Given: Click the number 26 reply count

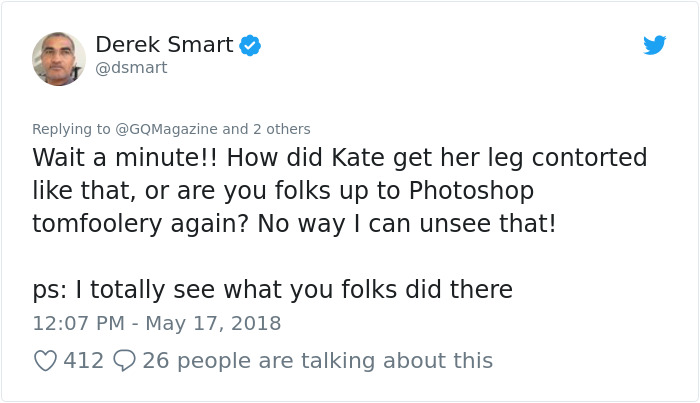Looking at the screenshot, I should pyautogui.click(x=156, y=360).
